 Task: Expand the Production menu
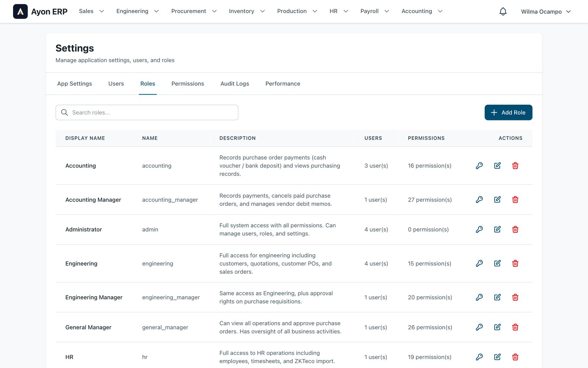pos(297,11)
